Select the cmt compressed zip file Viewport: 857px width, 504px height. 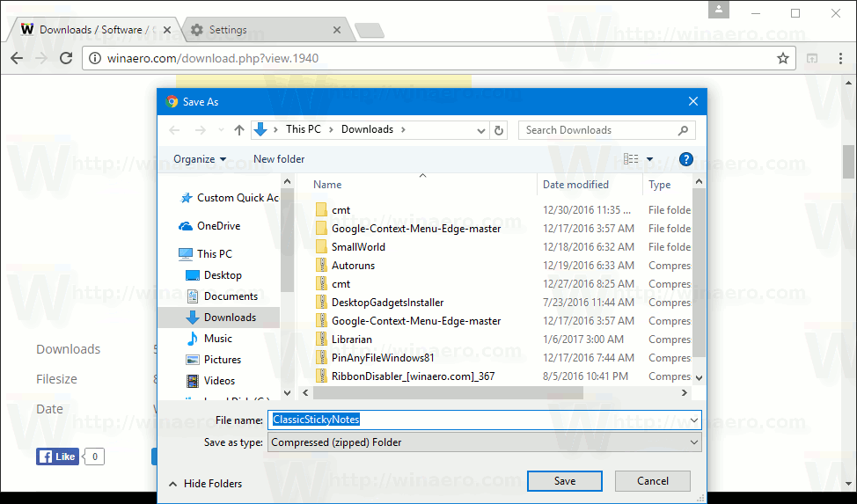tap(333, 284)
